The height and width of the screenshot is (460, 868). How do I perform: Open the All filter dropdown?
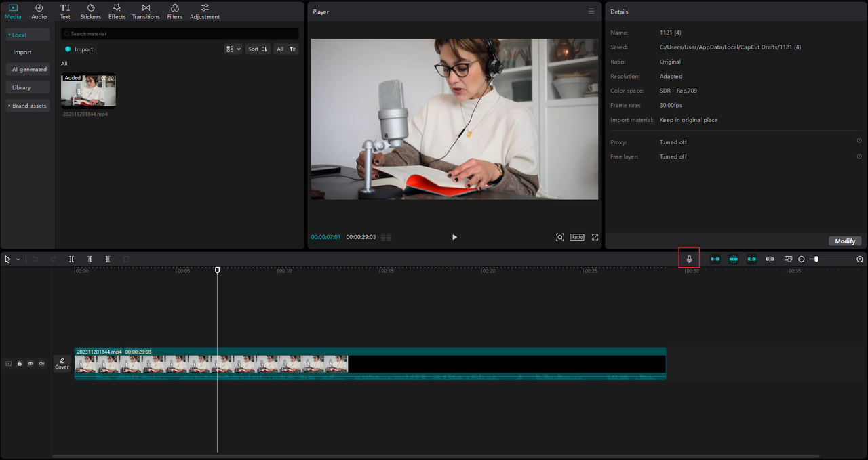click(x=286, y=49)
